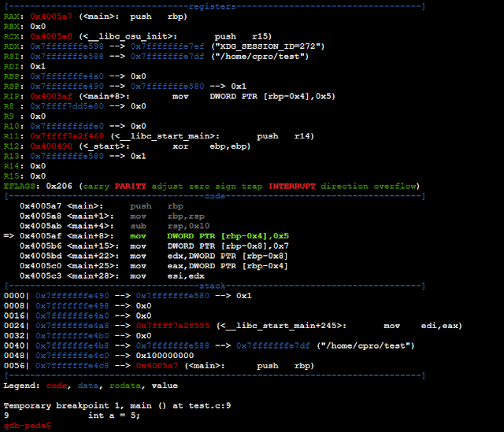This screenshot has width=504, height=432.
Task: Click the Legend data label
Action: click(88, 386)
